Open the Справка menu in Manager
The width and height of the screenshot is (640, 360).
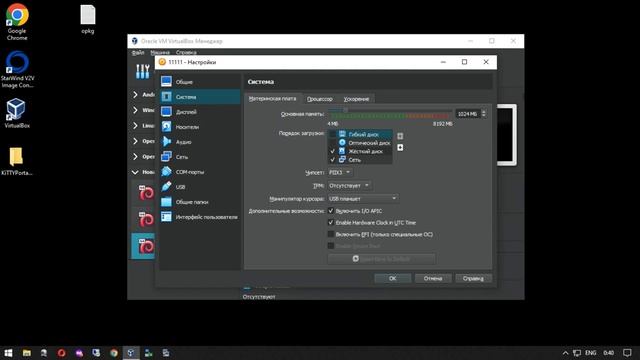pyautogui.click(x=186, y=53)
